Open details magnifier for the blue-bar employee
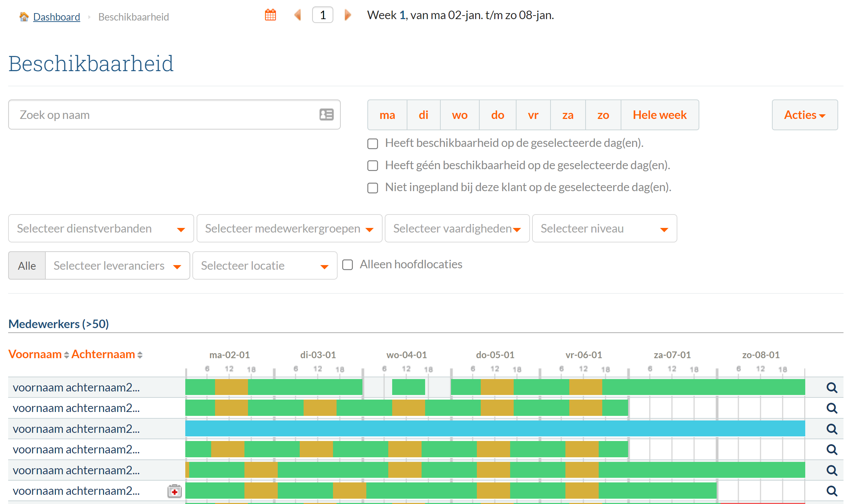 tap(831, 429)
